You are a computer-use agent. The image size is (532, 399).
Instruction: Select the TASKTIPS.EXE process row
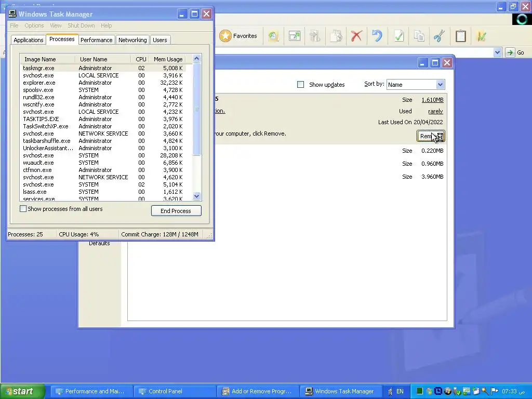[x=103, y=119]
